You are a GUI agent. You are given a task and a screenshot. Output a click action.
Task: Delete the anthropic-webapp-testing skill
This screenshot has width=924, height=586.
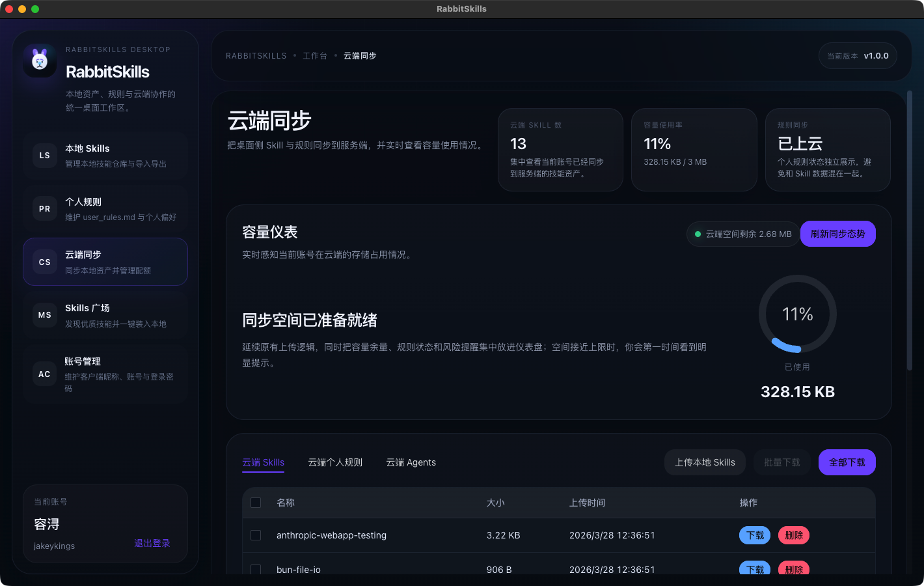pos(794,535)
